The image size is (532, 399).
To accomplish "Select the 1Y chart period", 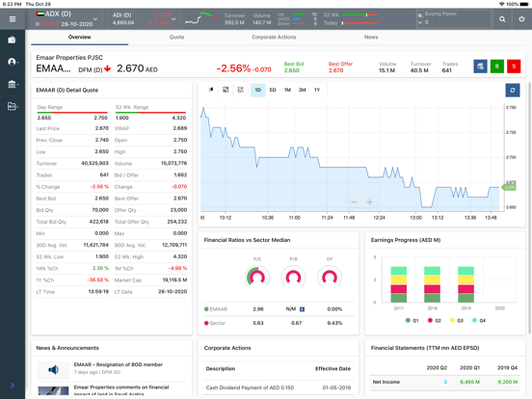I will pos(317,90).
